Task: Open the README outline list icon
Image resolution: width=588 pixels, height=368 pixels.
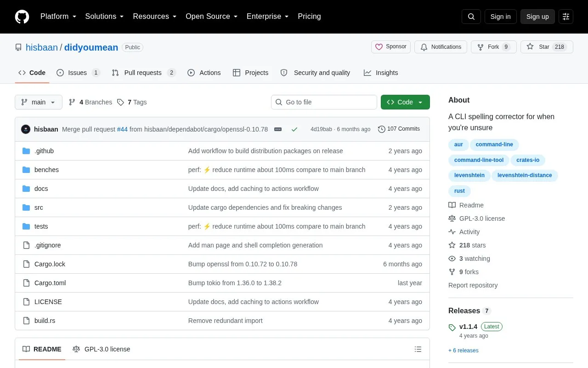Action: (418, 349)
